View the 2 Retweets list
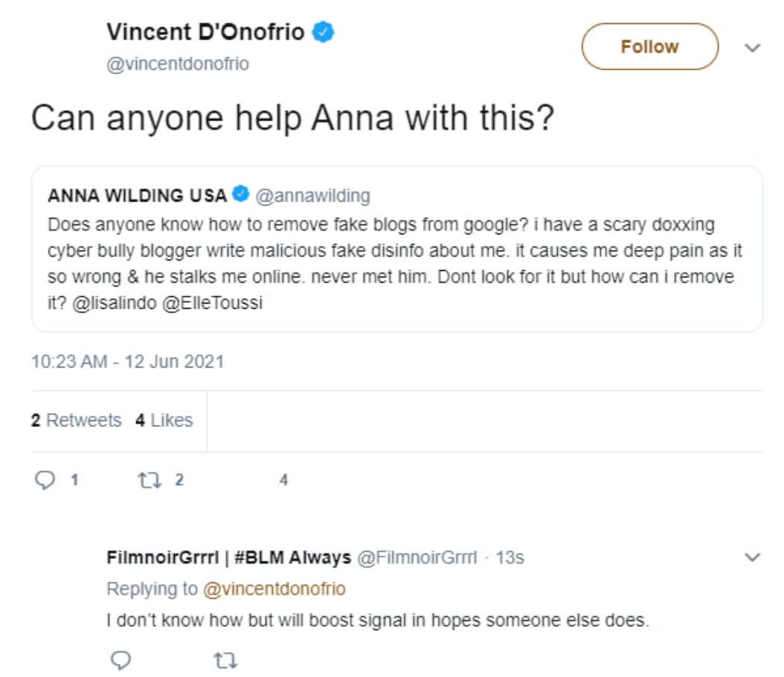This screenshot has width=784, height=677. point(76,420)
